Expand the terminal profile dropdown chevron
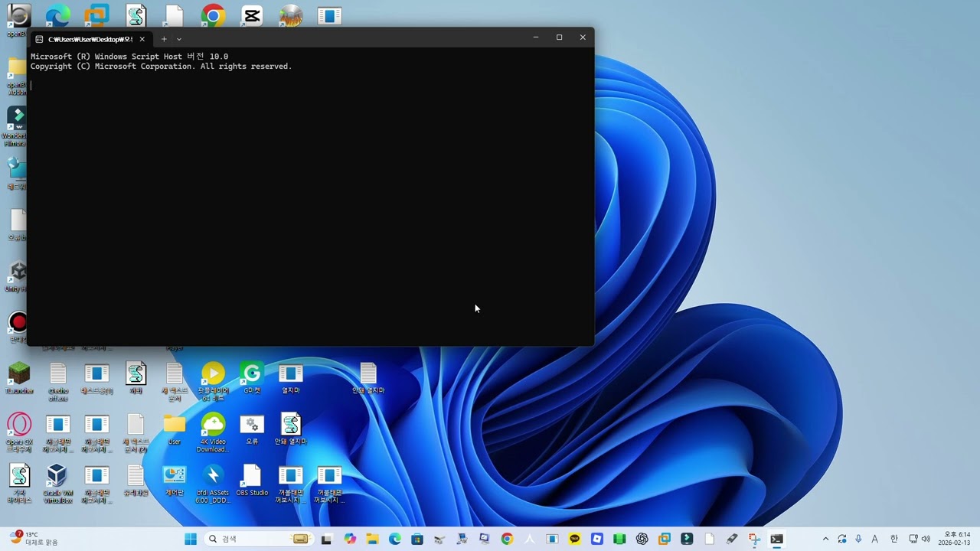980x551 pixels. [x=179, y=39]
